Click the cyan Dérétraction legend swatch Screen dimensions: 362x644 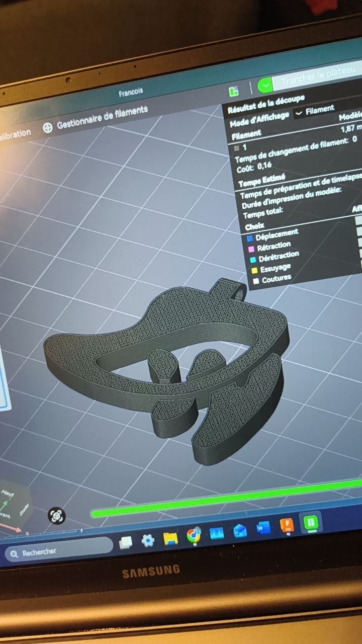(x=253, y=260)
